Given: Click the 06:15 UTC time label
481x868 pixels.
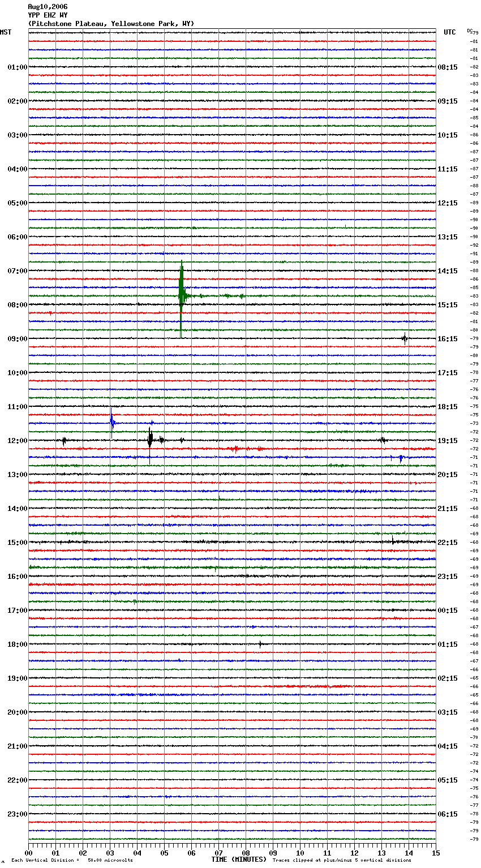Looking at the screenshot, I should (448, 814).
